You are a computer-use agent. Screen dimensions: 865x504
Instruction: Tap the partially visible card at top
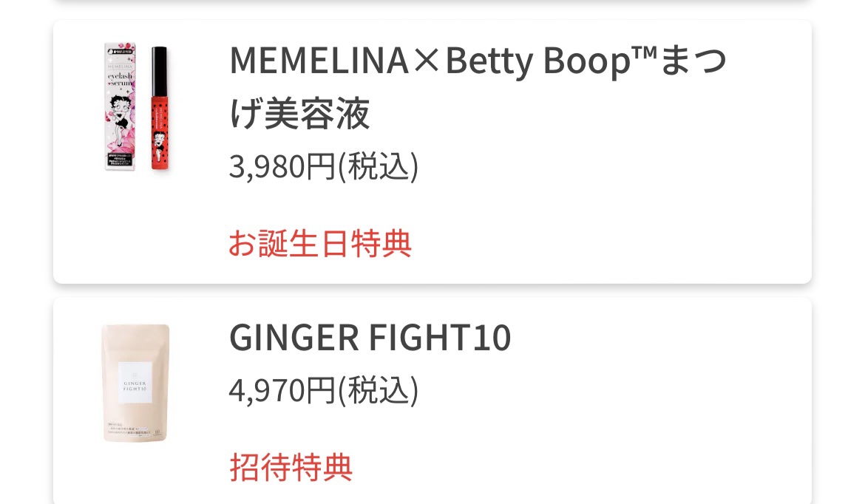click(x=432, y=2)
